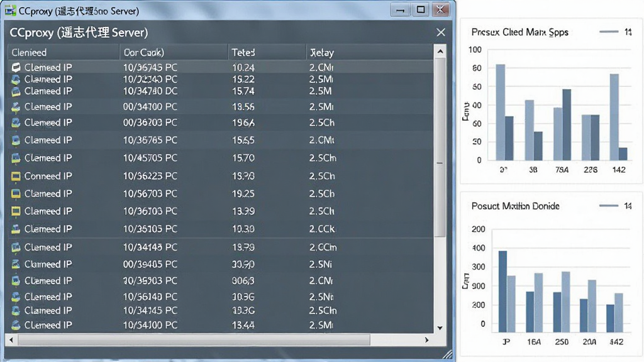Screen dimensions: 644x362
Task: Click the icon of the 10/36765 PC row
Action: (x=16, y=140)
